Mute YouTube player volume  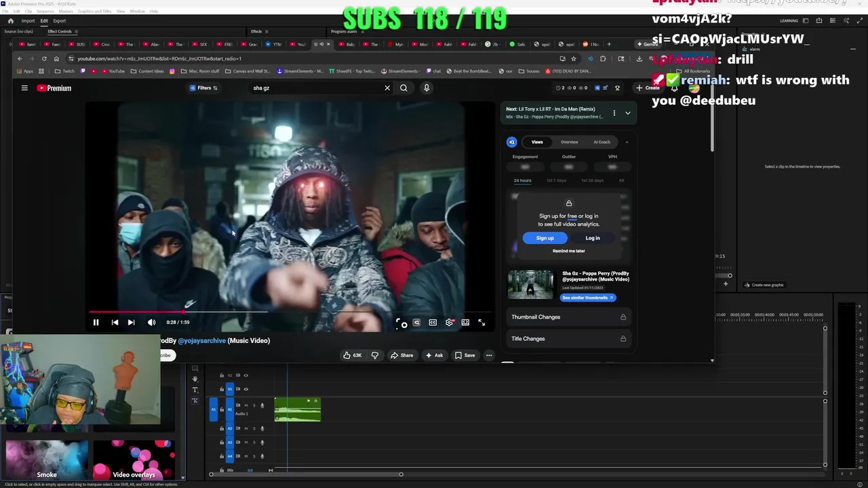(x=151, y=323)
